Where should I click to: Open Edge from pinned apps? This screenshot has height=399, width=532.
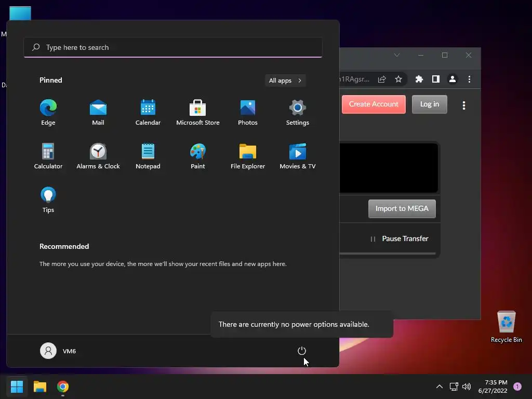[x=48, y=113]
